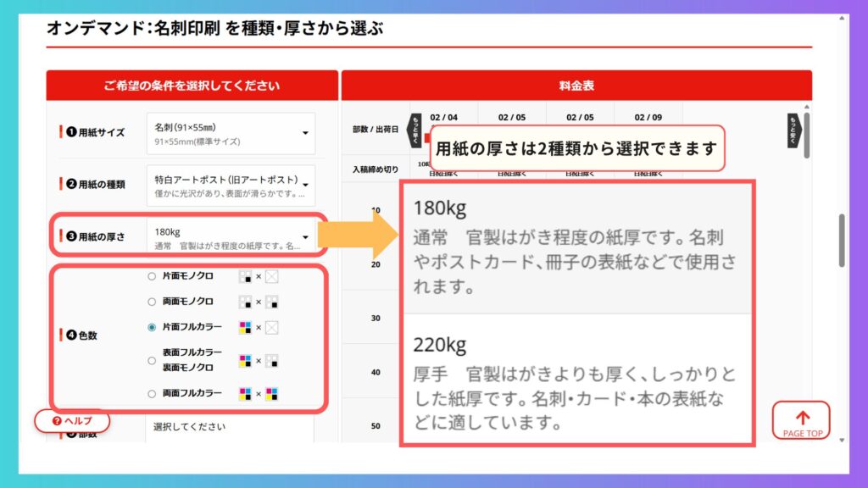The width and height of the screenshot is (868, 488).
Task: Open the 用紙の厚さ 180kg dropdown
Action: pyautogui.click(x=231, y=236)
